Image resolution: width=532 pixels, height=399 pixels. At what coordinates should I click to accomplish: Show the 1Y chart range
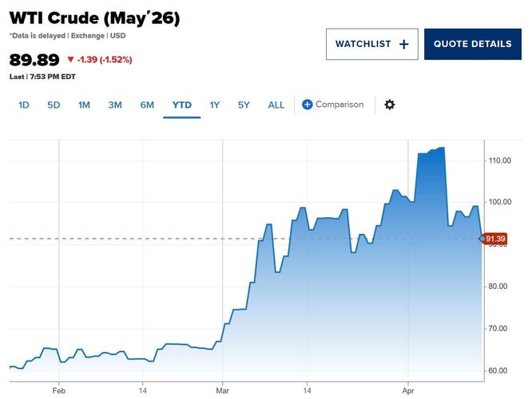click(214, 105)
